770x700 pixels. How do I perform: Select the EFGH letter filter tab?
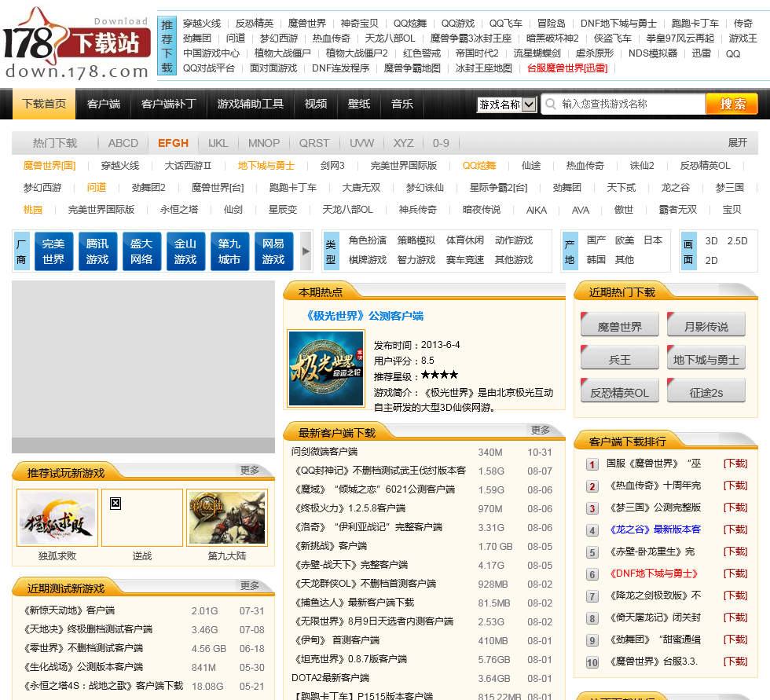click(173, 143)
